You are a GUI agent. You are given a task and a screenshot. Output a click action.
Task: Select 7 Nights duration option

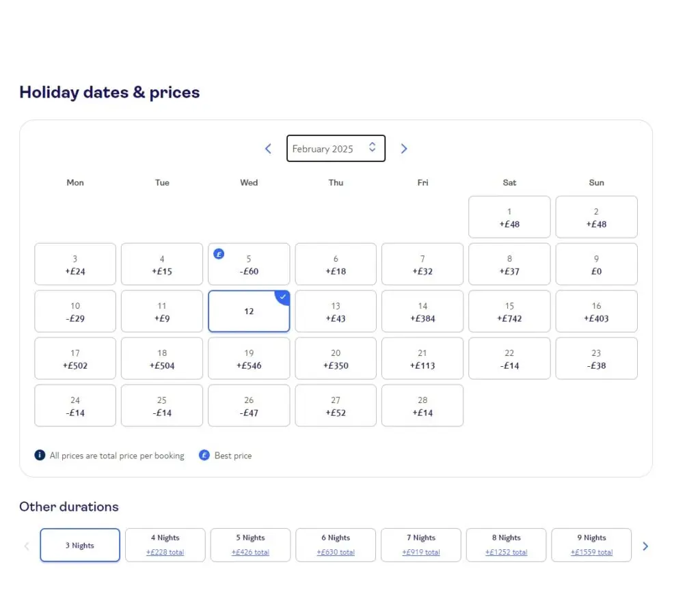tap(421, 545)
